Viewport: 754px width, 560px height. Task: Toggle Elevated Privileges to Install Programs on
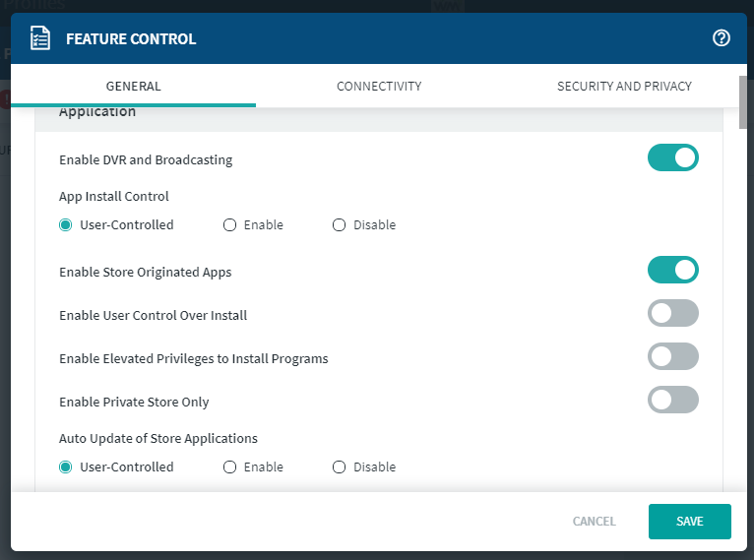pos(672,357)
